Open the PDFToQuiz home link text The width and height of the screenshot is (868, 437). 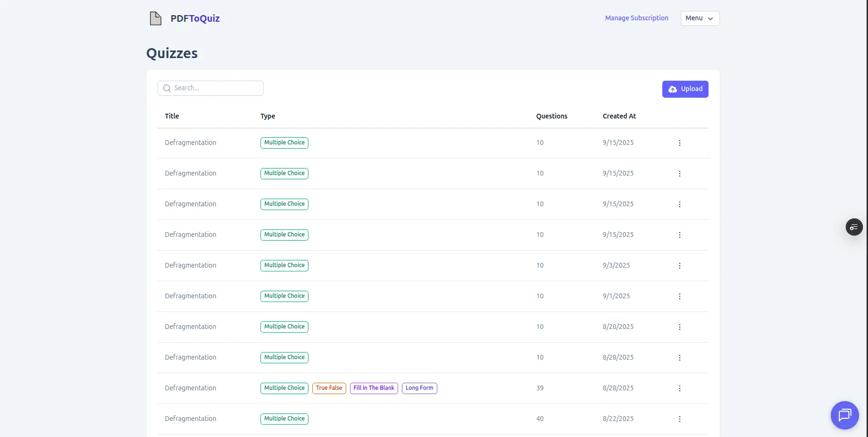tap(195, 18)
